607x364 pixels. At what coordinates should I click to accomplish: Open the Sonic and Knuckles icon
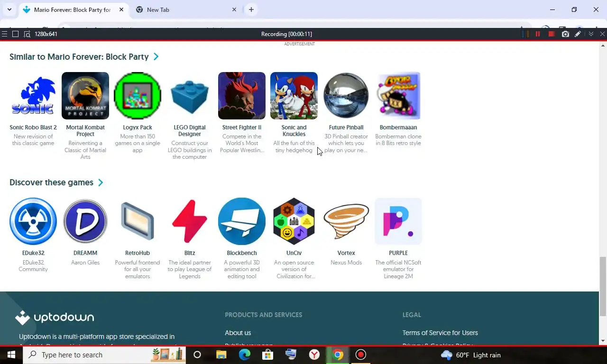tap(294, 96)
